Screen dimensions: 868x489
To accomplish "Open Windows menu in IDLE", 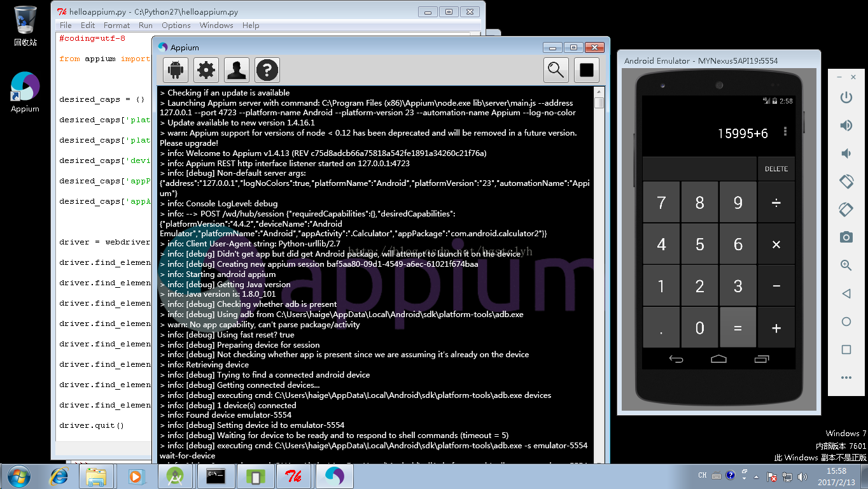I will [x=216, y=25].
